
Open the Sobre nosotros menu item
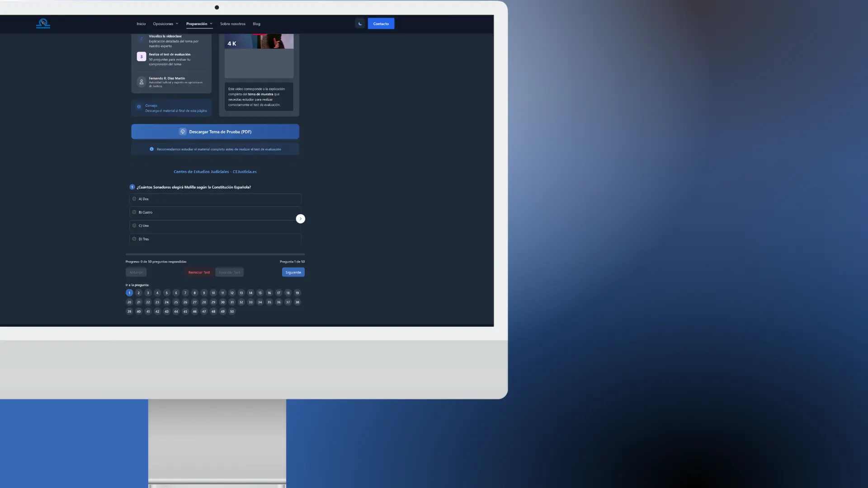click(232, 23)
